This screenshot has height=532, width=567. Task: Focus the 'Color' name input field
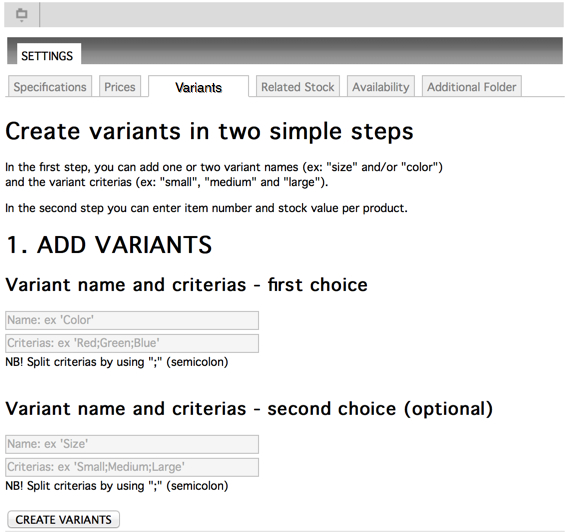[x=132, y=320]
